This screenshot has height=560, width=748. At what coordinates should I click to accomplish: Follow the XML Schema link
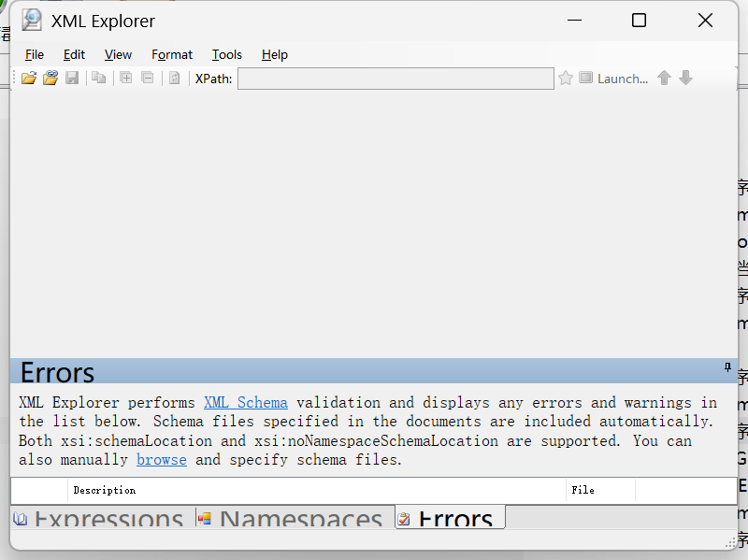pos(245,402)
